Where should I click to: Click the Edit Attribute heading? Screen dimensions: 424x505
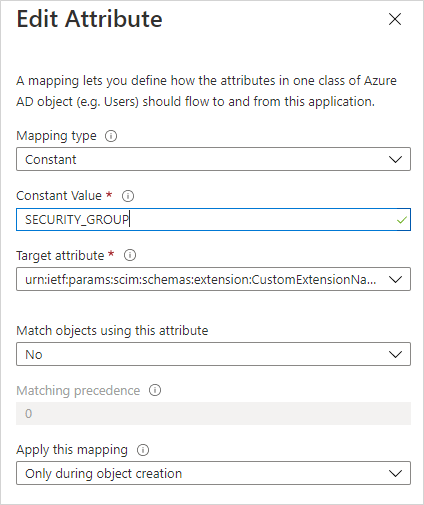(x=89, y=19)
